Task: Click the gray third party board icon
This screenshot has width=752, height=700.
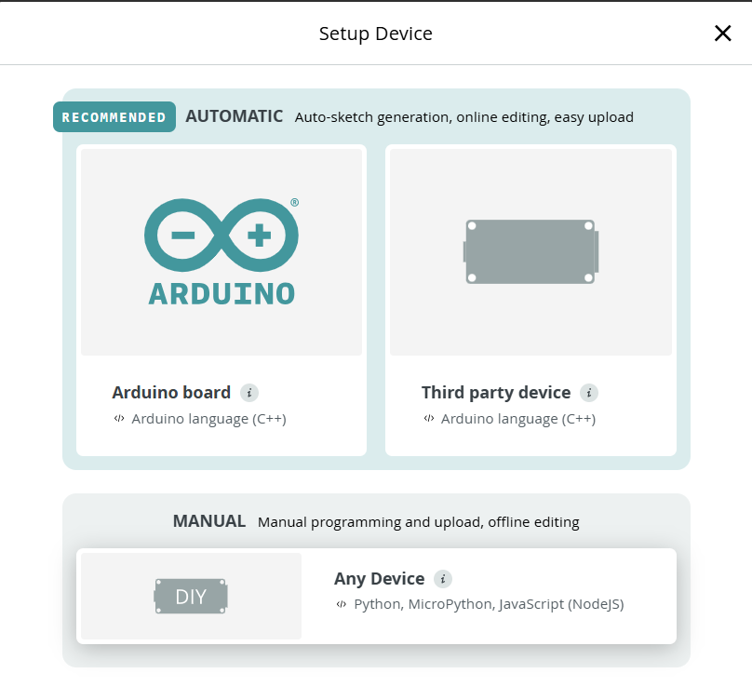Action: [x=530, y=251]
